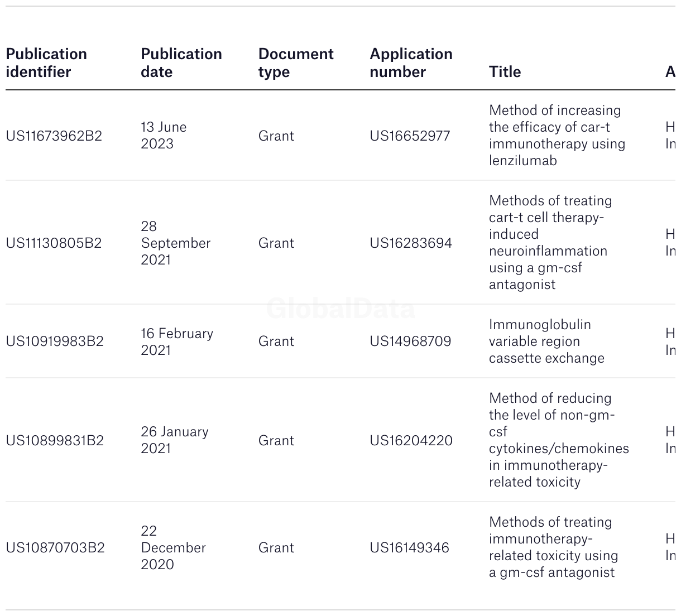
Task: Click the Publication date column header
Action: 181,63
